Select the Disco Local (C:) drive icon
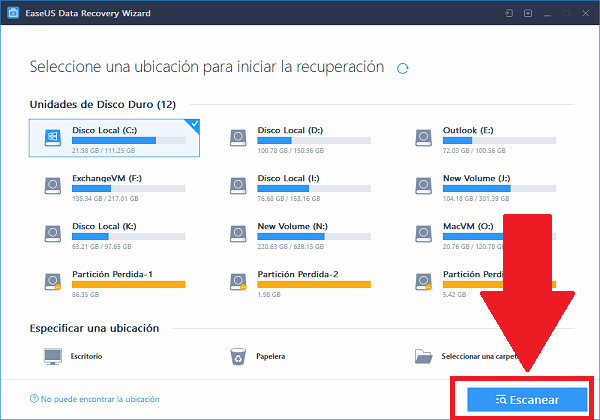 pos(53,138)
